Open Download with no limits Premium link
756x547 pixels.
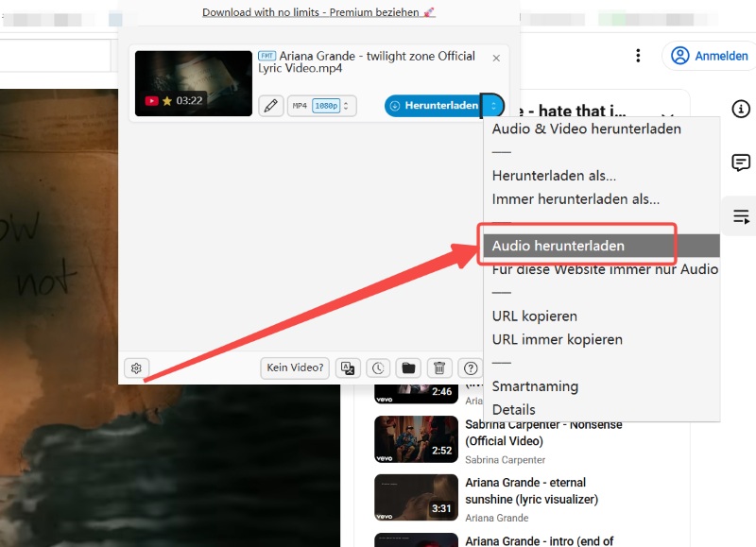tap(318, 12)
